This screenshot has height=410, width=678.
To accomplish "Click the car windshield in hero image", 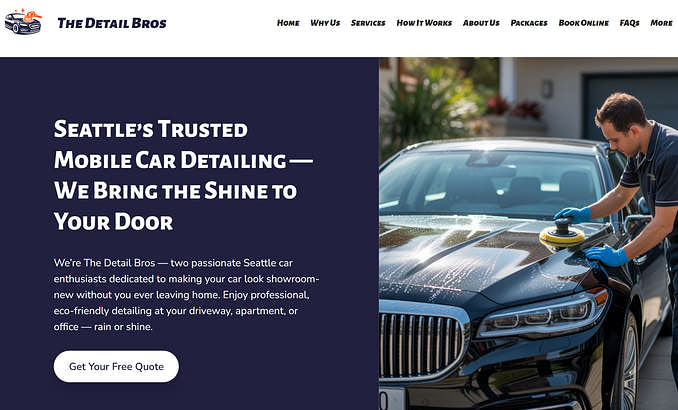I will [x=491, y=183].
